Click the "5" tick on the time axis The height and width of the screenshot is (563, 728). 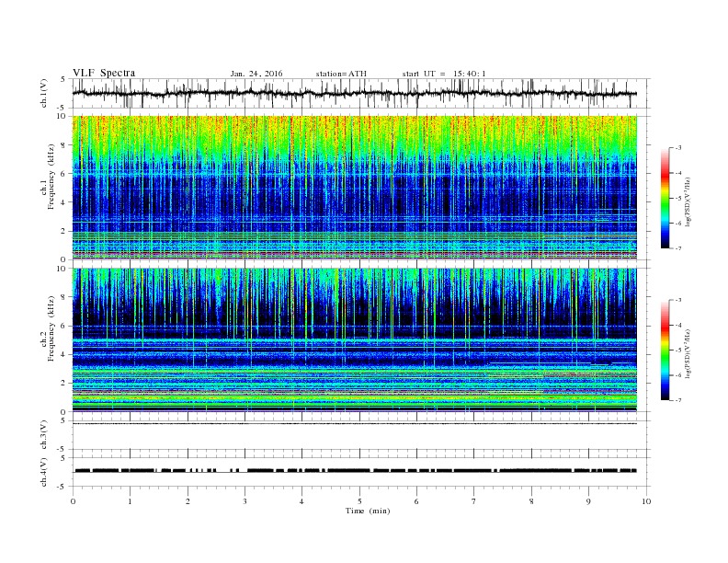(x=359, y=501)
